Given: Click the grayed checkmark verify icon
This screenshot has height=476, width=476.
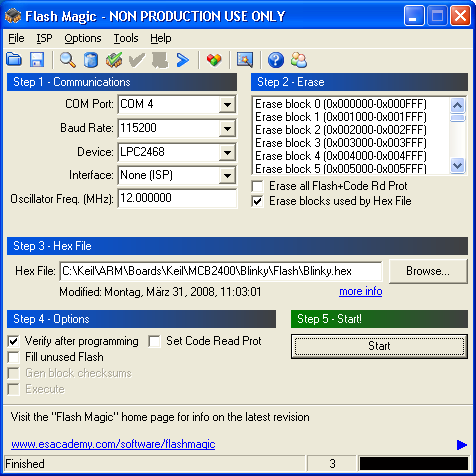Looking at the screenshot, I should [137, 60].
